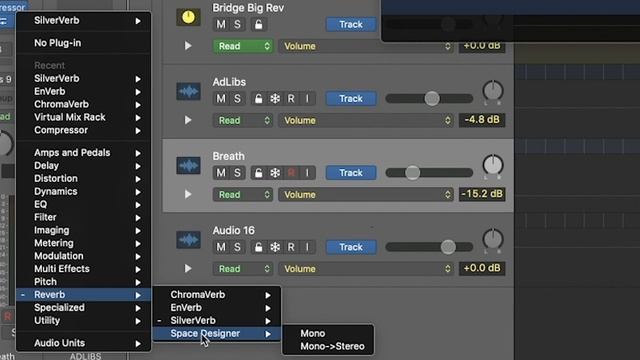Adjust the Breath pan knob

(x=493, y=165)
